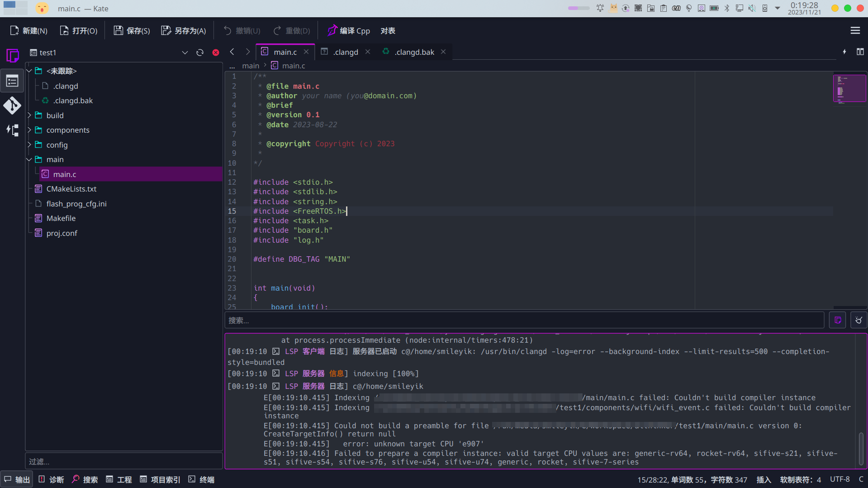Viewport: 868px width, 488px height.
Task: Close the .clangd tab
Action: pos(368,52)
